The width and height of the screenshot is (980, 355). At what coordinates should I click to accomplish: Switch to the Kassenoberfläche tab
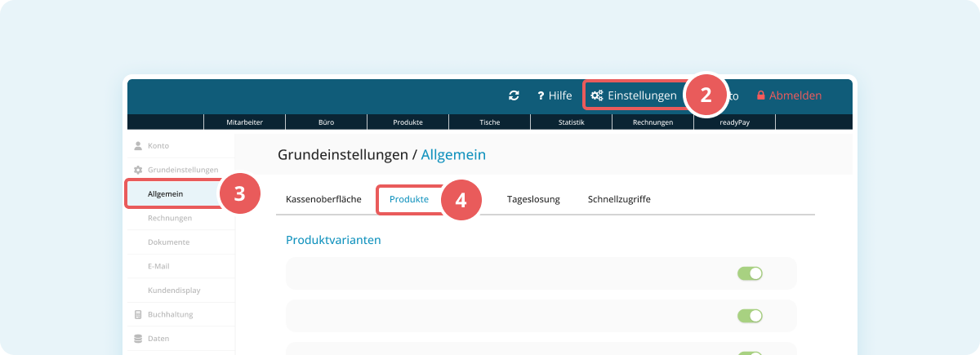323,199
